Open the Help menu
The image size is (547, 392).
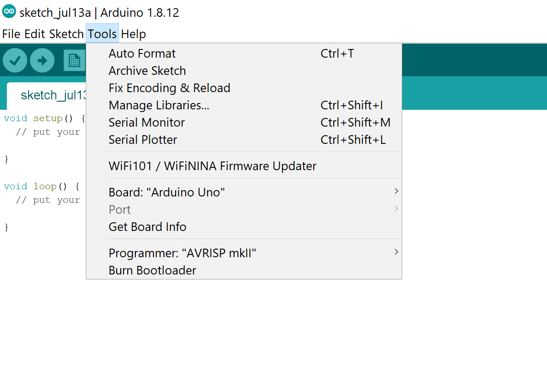click(x=133, y=34)
